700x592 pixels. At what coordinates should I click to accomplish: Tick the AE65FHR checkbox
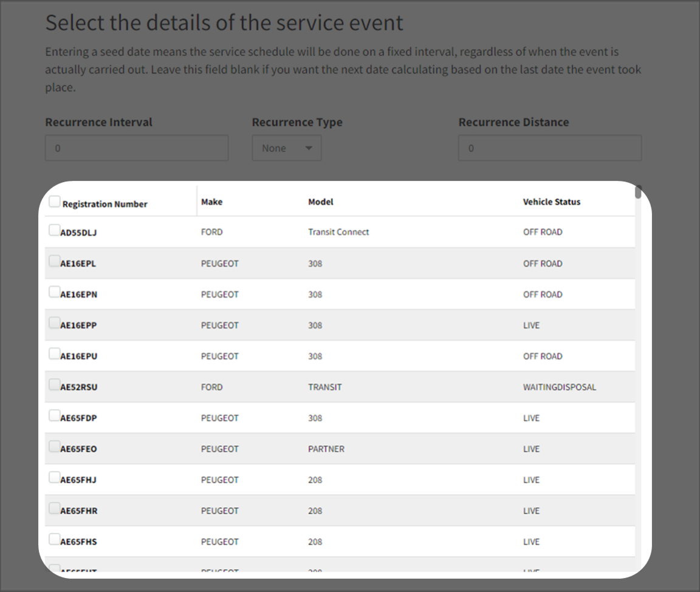[54, 509]
